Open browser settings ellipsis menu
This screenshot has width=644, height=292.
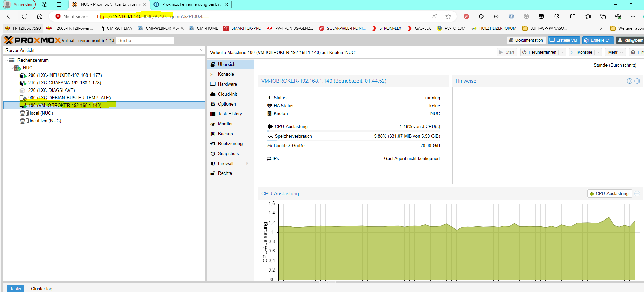(633, 16)
